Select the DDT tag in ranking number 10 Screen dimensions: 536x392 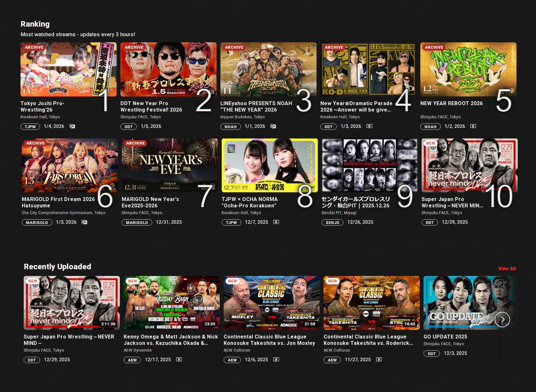(x=430, y=222)
